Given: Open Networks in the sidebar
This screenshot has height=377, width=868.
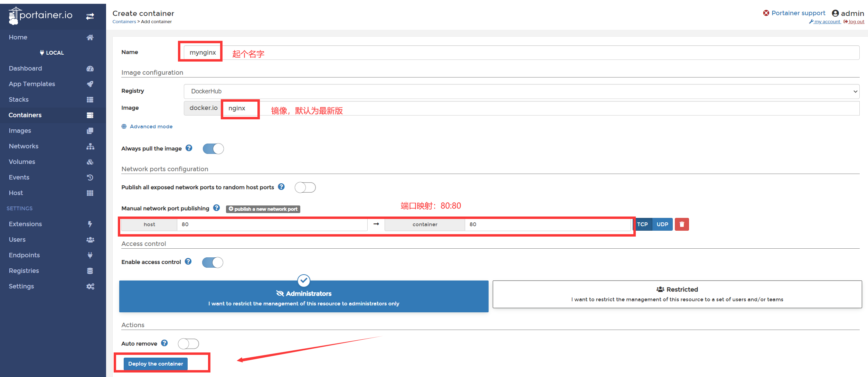Looking at the screenshot, I should (x=23, y=146).
